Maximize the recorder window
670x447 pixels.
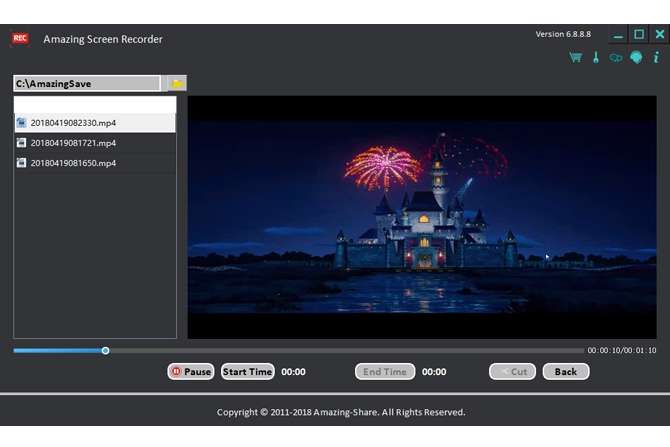pos(639,34)
